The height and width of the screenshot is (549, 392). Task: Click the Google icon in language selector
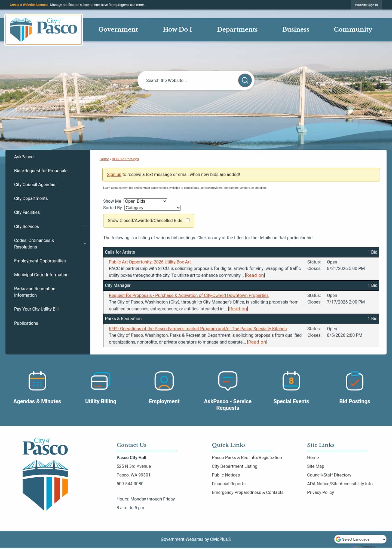[338, 539]
